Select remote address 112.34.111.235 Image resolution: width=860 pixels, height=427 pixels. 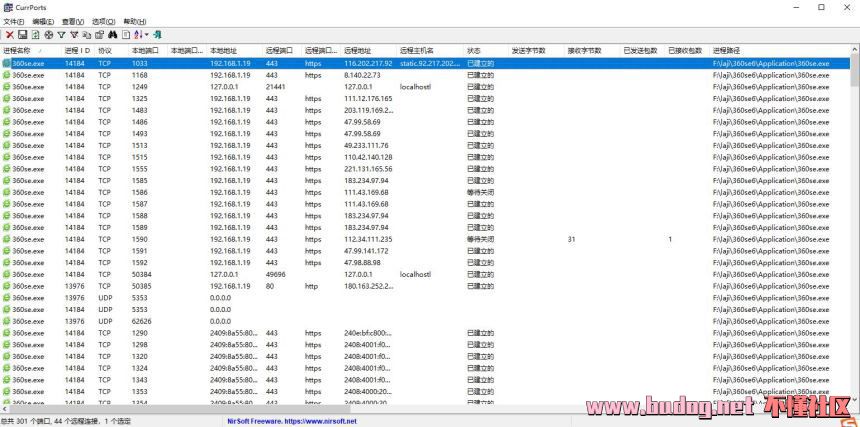click(368, 239)
